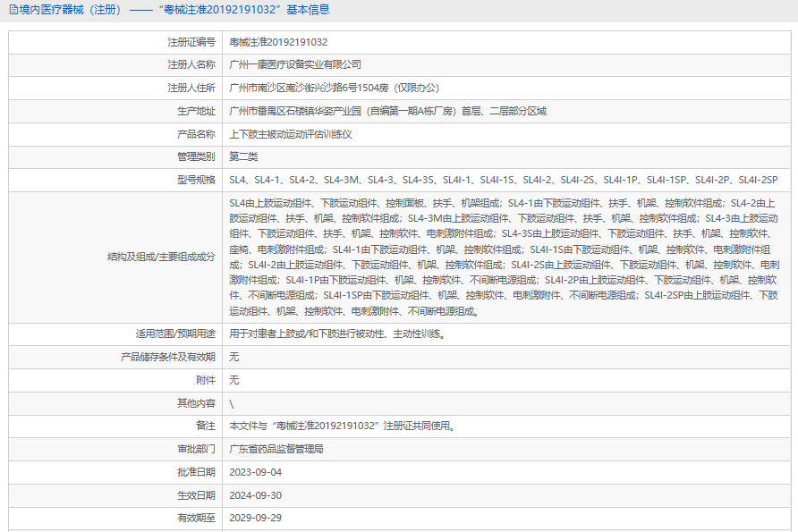Click the label 结构及组成/主要组成成分
This screenshot has width=798, height=532.
point(161,257)
